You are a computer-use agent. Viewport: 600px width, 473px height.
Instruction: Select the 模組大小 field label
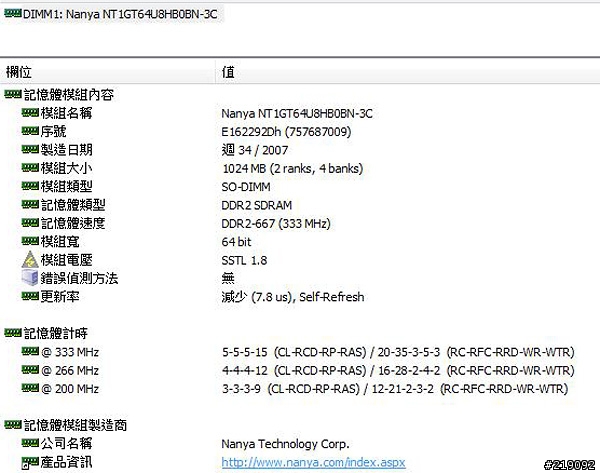(x=66, y=168)
